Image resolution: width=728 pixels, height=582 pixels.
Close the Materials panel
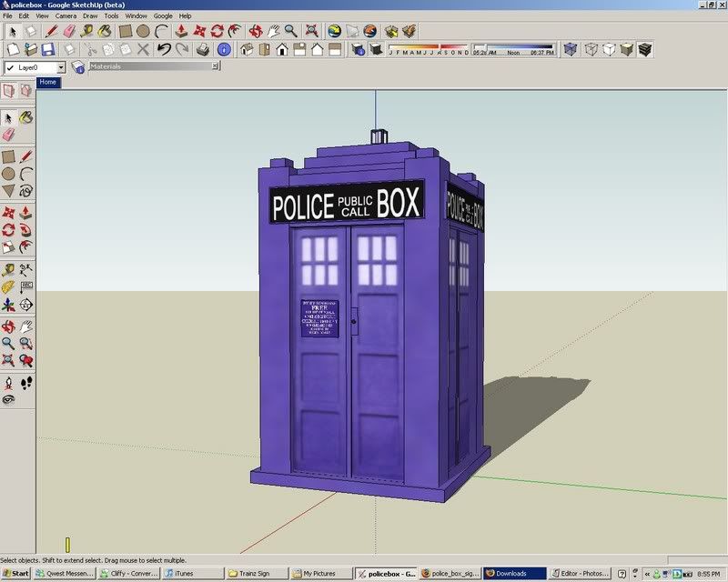point(215,66)
